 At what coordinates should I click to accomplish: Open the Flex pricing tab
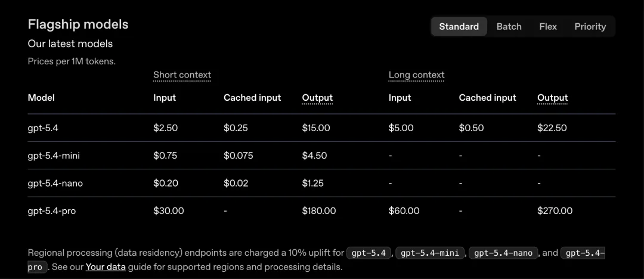tap(547, 26)
